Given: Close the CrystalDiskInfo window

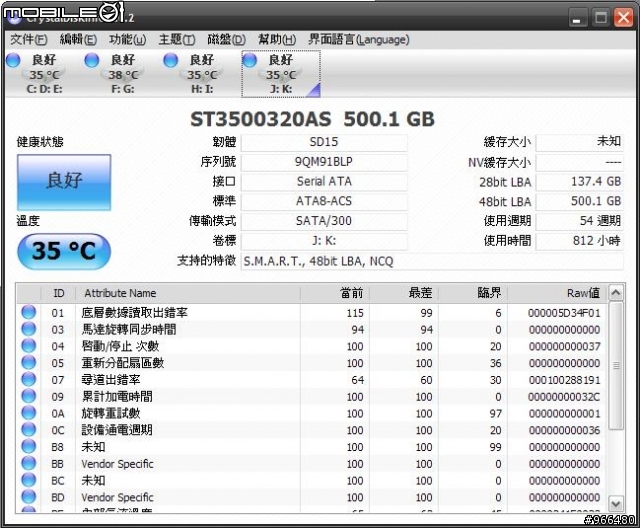Looking at the screenshot, I should pos(623,18).
